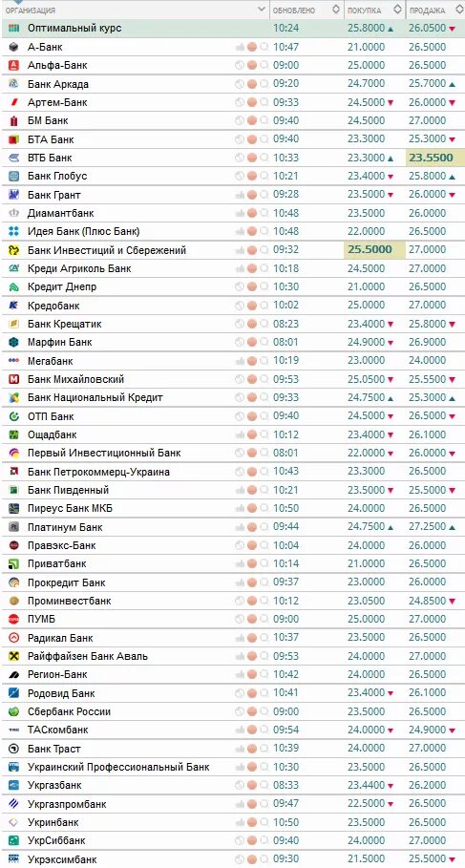Viewport: 465px width, 868px height.
Task: Open the Укргазпромбанк link
Action: (x=67, y=804)
